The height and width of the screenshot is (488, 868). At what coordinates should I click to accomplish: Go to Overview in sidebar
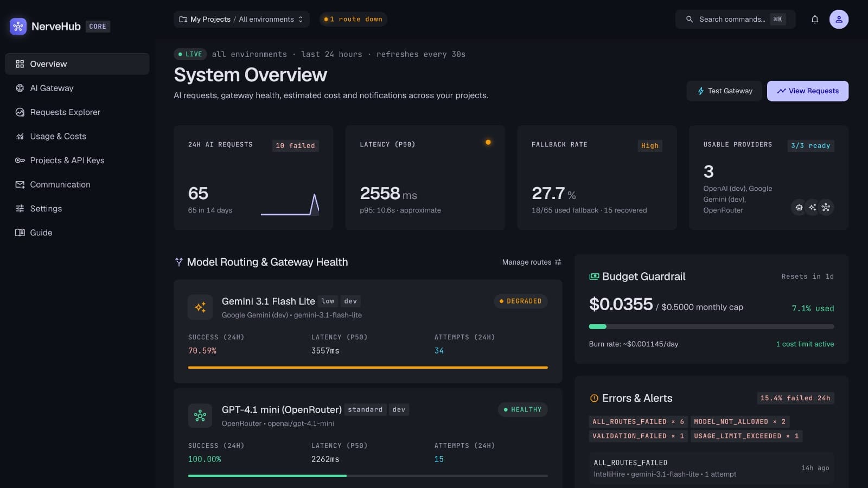[77, 64]
